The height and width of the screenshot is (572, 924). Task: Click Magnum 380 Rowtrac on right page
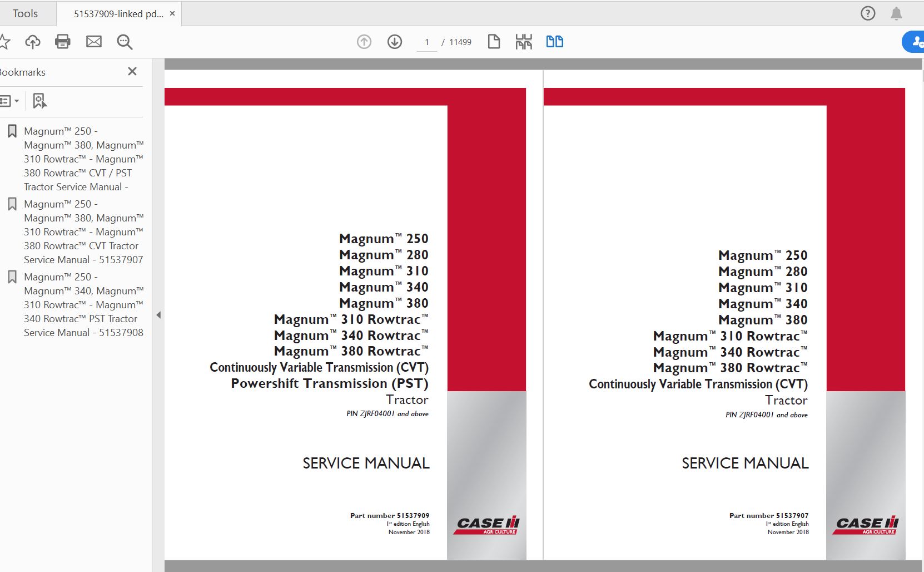pyautogui.click(x=731, y=368)
